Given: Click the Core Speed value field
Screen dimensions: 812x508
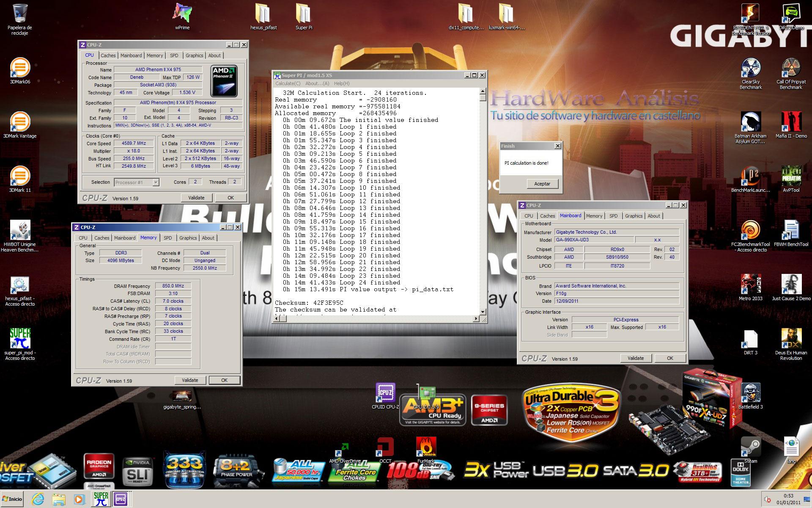Looking at the screenshot, I should pyautogui.click(x=134, y=144).
